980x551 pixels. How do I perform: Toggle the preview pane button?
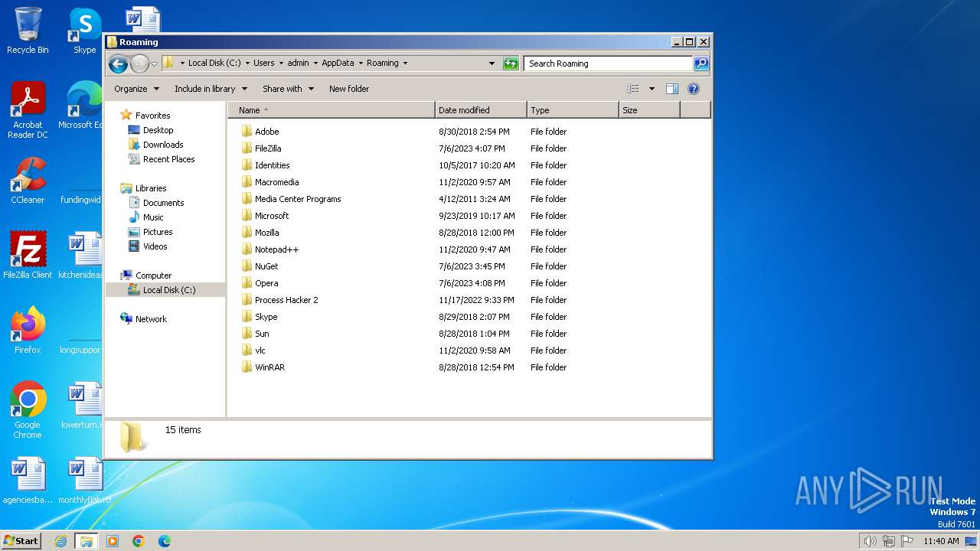[671, 89]
